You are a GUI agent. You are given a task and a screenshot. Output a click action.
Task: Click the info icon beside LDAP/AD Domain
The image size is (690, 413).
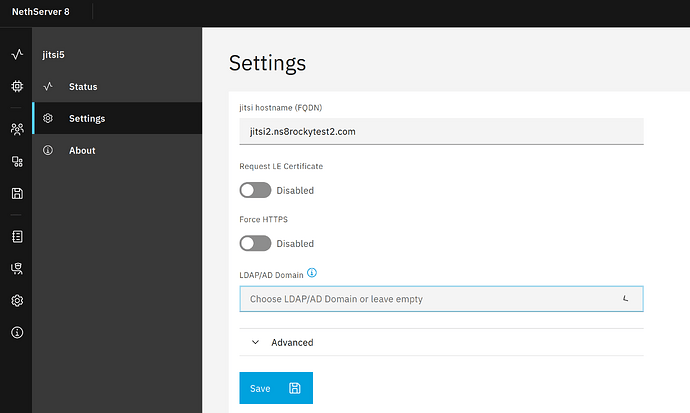pyautogui.click(x=312, y=273)
